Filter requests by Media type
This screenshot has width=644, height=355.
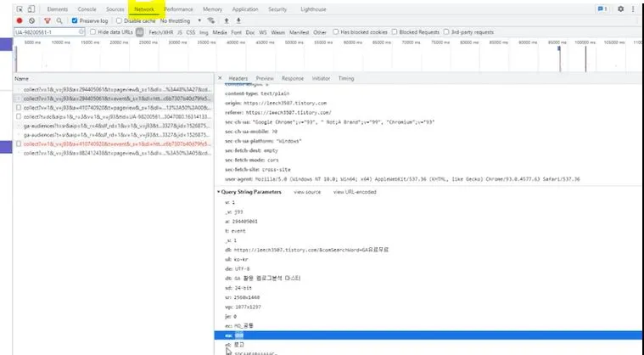[x=220, y=32]
